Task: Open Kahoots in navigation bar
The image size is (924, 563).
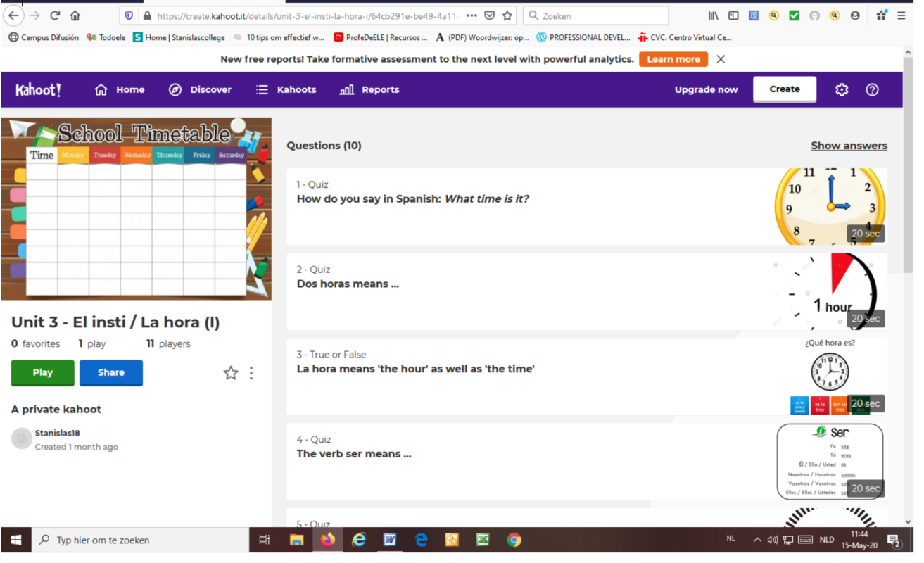Action: click(286, 89)
